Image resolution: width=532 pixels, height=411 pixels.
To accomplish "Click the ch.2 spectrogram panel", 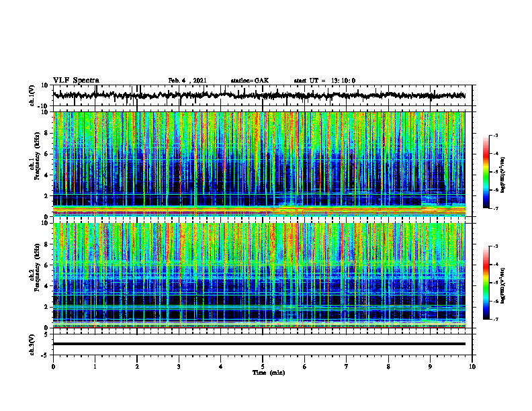I will 259,275.
